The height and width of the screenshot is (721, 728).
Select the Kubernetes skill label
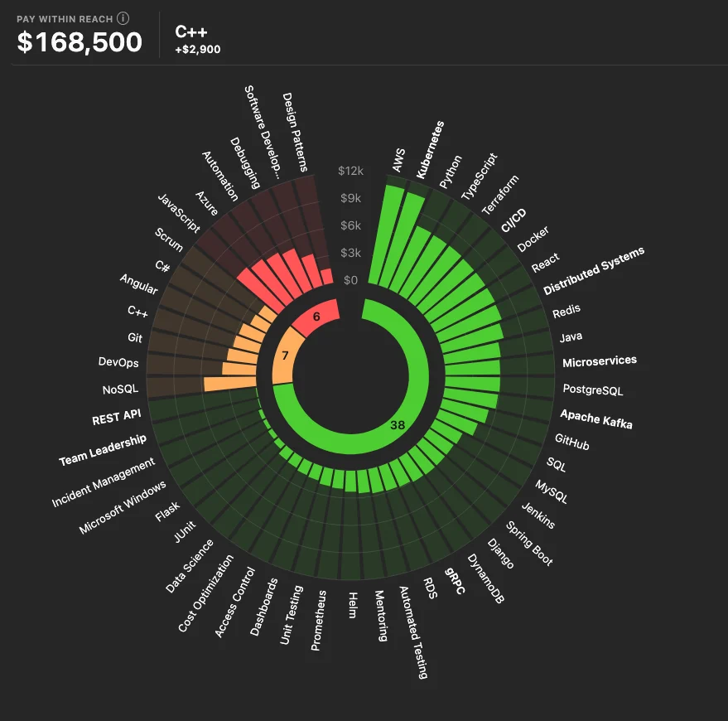[430, 150]
